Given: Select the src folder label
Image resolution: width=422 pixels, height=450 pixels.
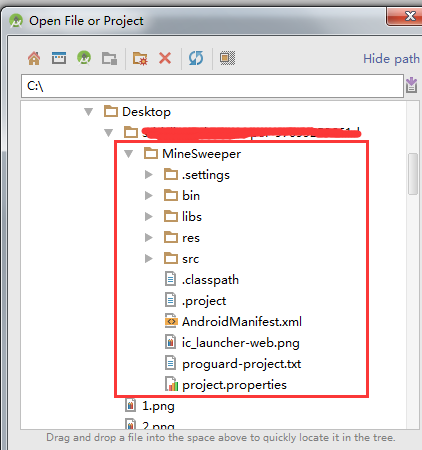Looking at the screenshot, I should click(190, 259).
